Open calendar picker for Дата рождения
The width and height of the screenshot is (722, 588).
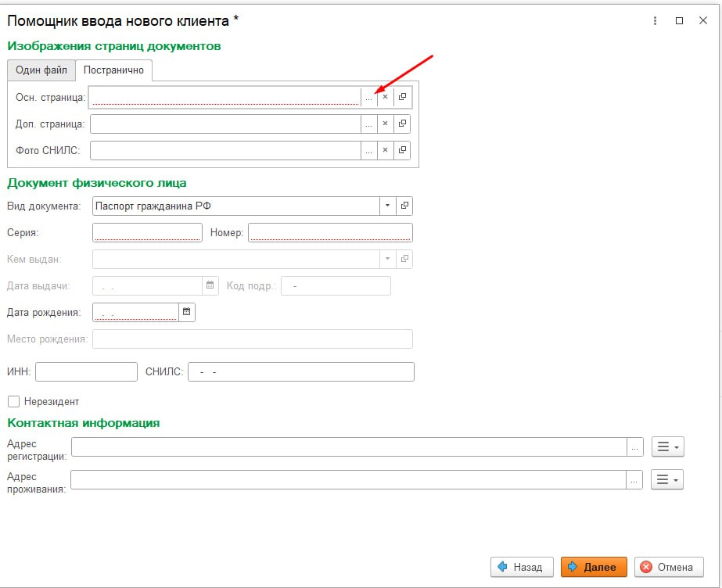tap(186, 313)
